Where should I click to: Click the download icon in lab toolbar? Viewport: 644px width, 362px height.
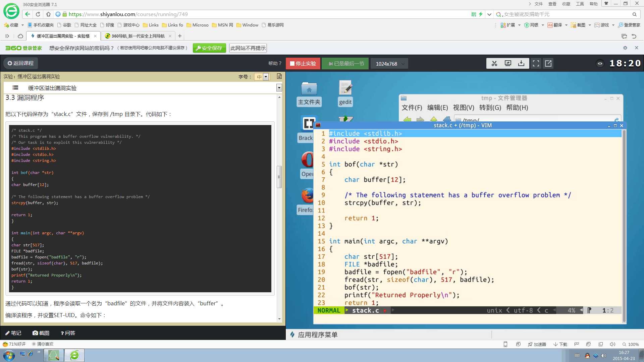521,63
